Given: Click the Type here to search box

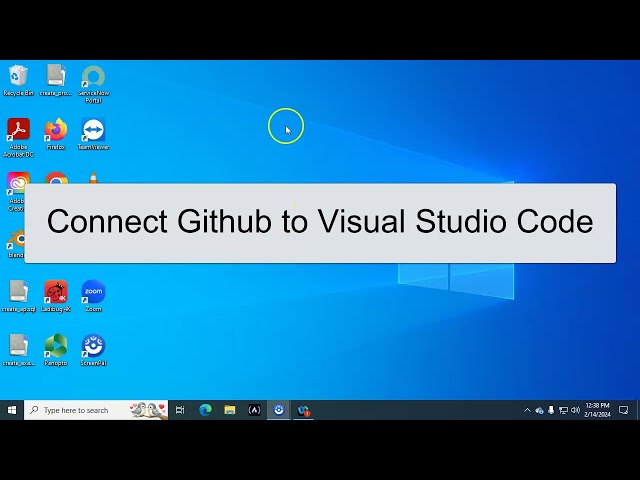Looking at the screenshot, I should point(96,410).
